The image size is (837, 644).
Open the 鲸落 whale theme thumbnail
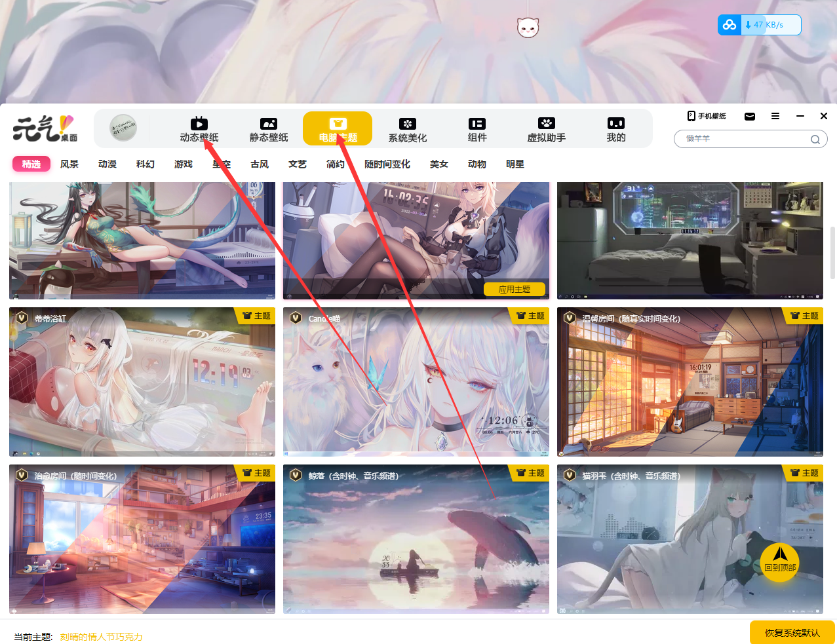[416, 539]
